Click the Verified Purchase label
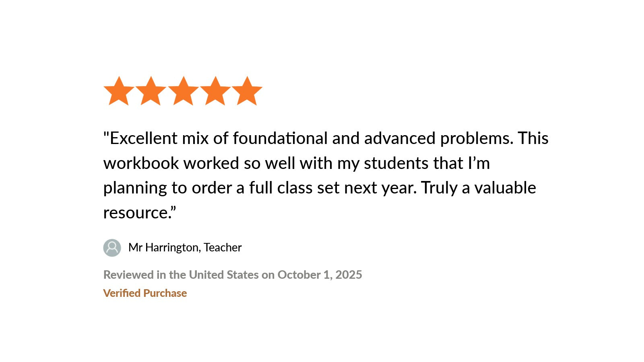The image size is (644, 362). [145, 293]
